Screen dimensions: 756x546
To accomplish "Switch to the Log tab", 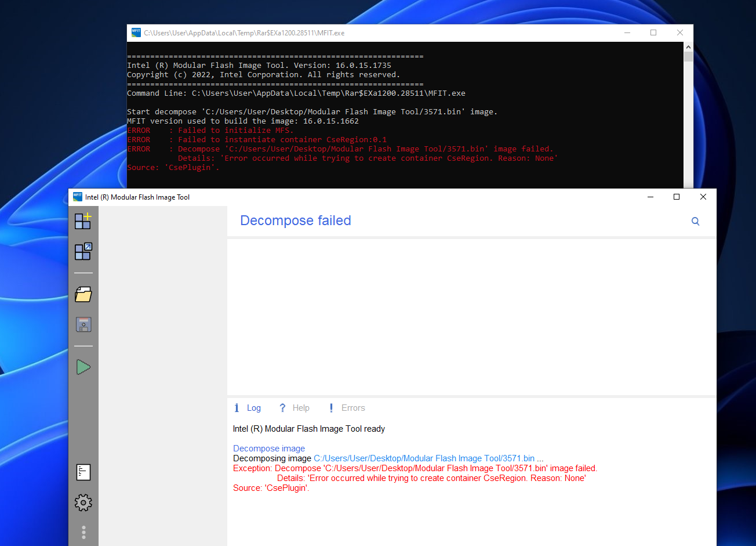I will pos(248,408).
